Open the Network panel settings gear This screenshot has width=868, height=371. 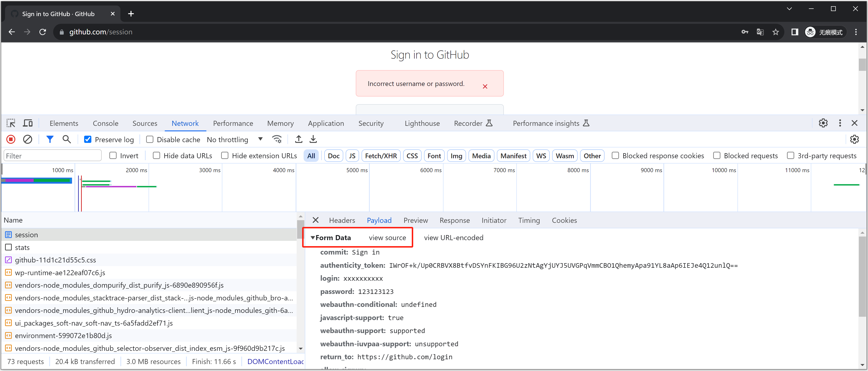(855, 139)
